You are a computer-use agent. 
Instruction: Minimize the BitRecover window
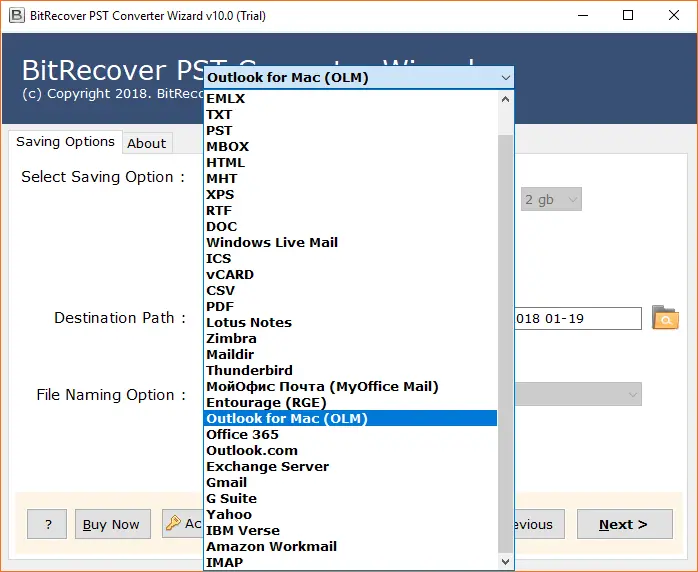click(x=583, y=16)
